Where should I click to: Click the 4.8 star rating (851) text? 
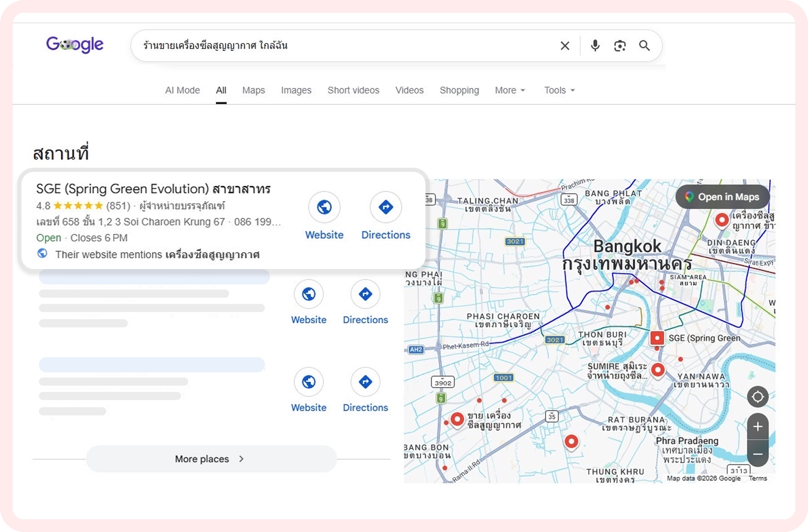click(83, 206)
